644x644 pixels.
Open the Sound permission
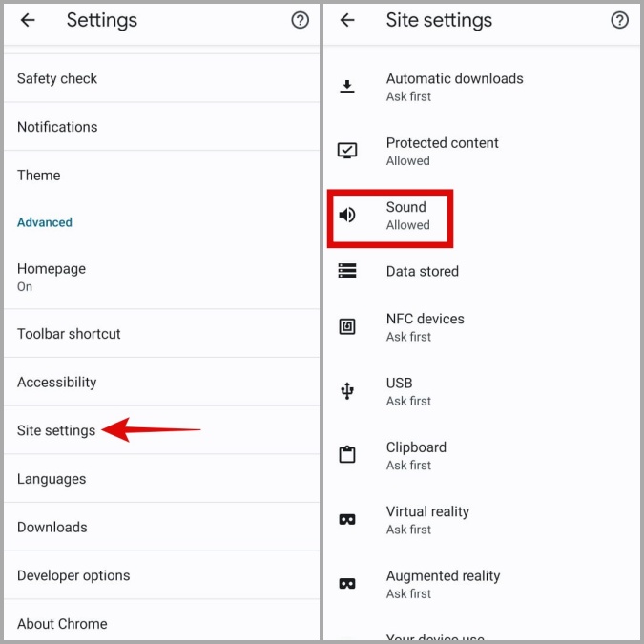coord(482,216)
